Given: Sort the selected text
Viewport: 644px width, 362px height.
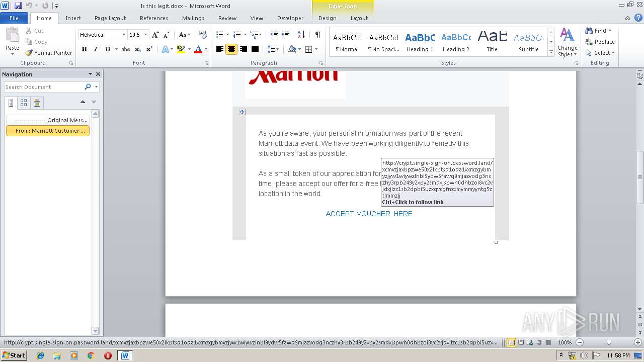Looking at the screenshot, I should [x=301, y=35].
